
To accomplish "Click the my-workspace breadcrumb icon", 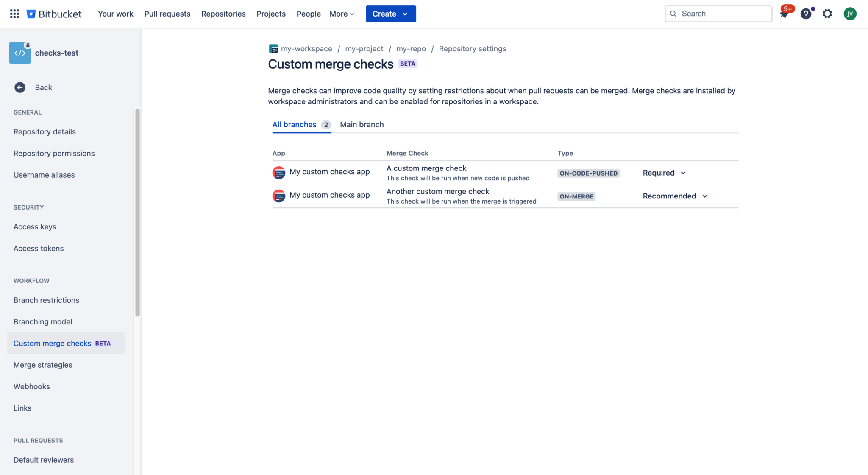I will pos(273,49).
